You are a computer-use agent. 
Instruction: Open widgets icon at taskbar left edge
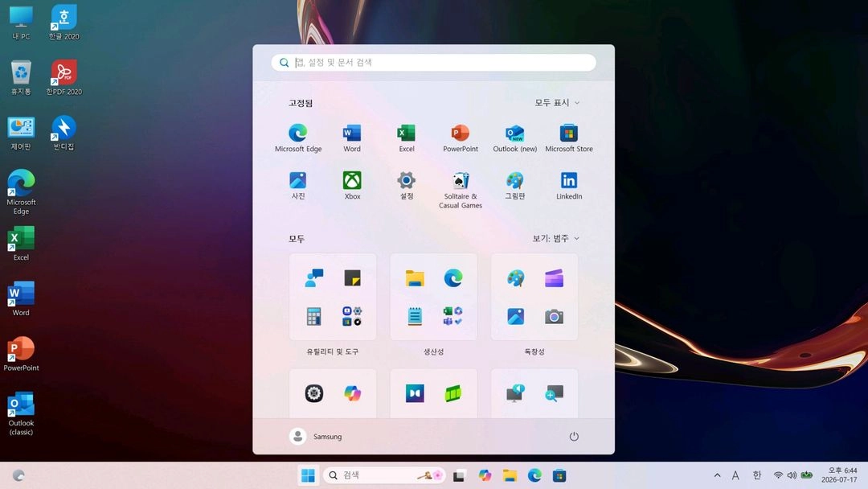tap(18, 475)
